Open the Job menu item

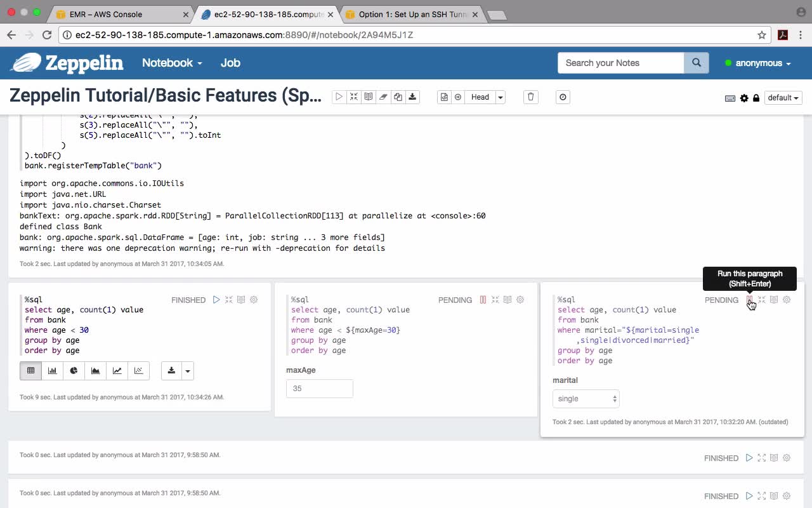click(230, 63)
